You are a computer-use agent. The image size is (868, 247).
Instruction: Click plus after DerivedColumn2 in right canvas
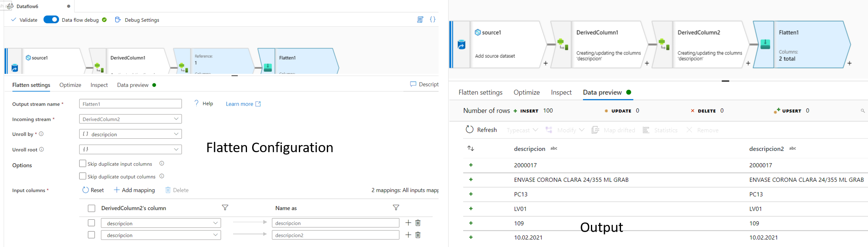pyautogui.click(x=748, y=63)
